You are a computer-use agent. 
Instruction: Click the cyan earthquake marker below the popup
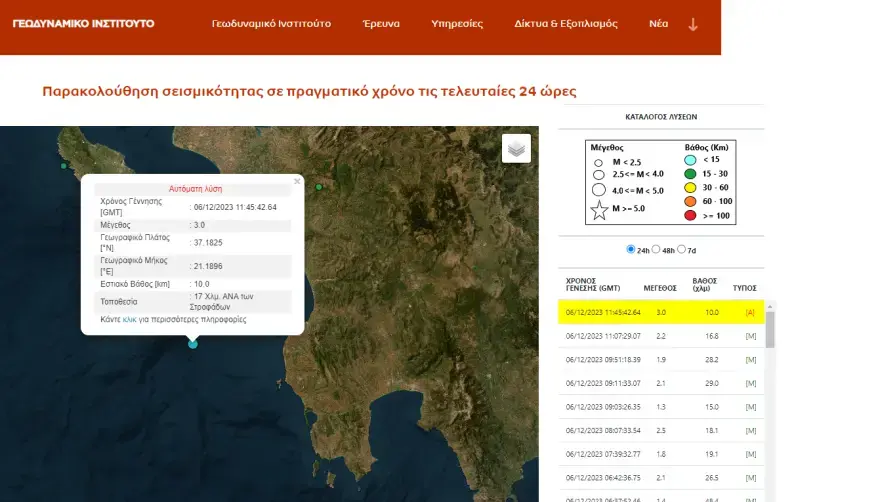click(193, 344)
